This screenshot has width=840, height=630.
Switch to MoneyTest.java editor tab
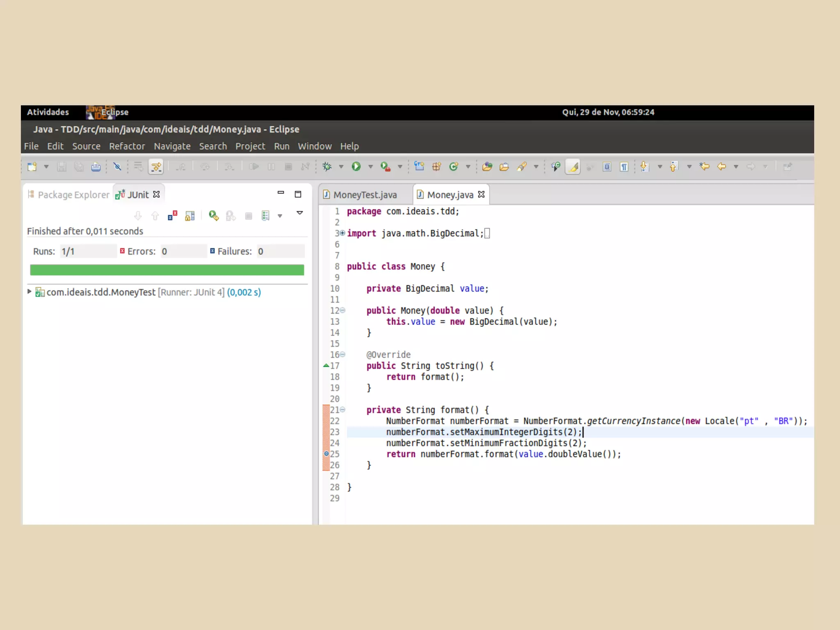[365, 195]
